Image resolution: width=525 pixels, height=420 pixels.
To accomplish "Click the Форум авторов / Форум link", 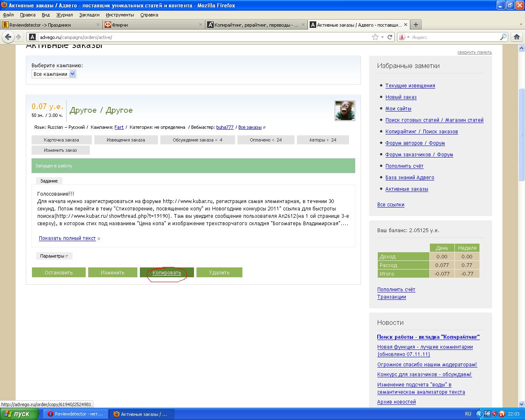I will point(415,143).
